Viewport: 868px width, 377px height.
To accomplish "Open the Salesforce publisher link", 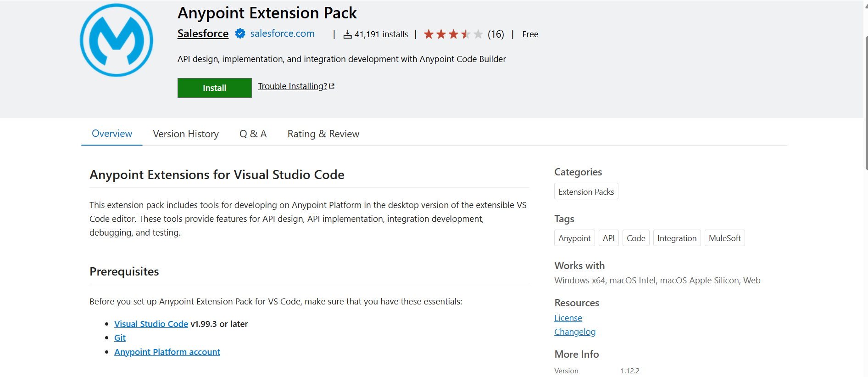I will tap(203, 34).
